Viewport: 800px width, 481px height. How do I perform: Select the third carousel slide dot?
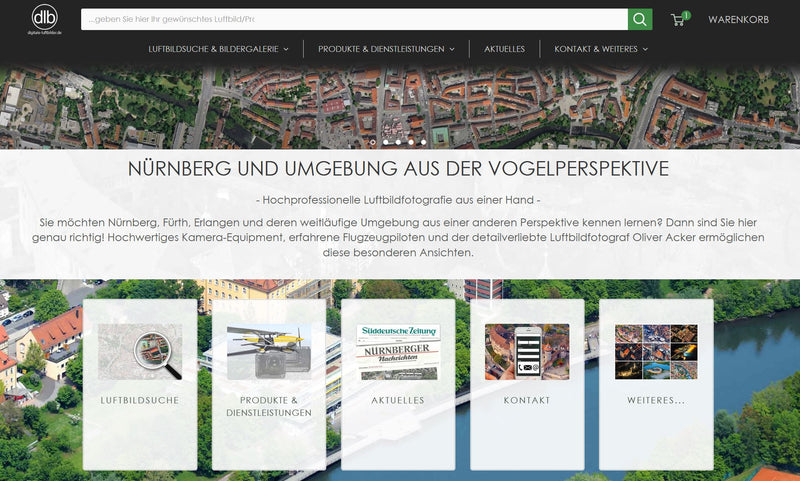click(398, 142)
